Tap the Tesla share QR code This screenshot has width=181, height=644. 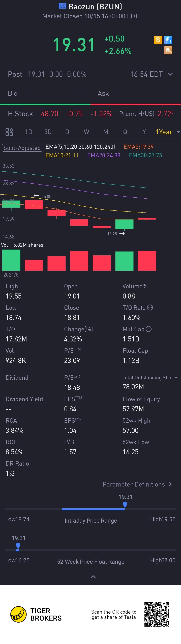157,614
